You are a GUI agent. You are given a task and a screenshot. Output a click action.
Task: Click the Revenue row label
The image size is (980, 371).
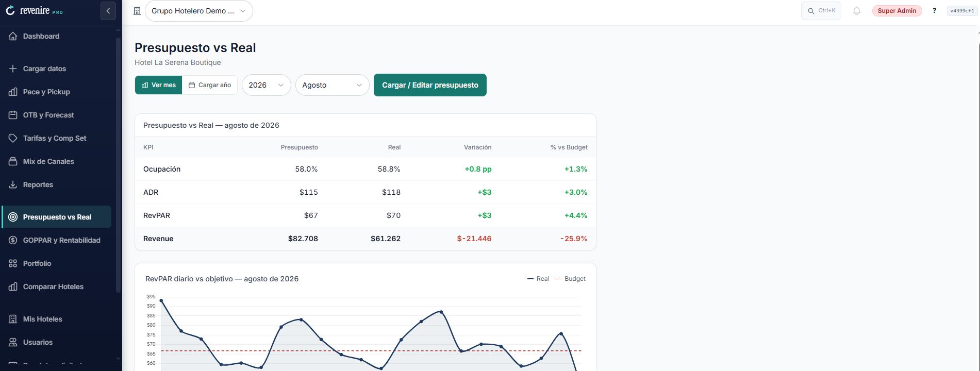coord(158,239)
